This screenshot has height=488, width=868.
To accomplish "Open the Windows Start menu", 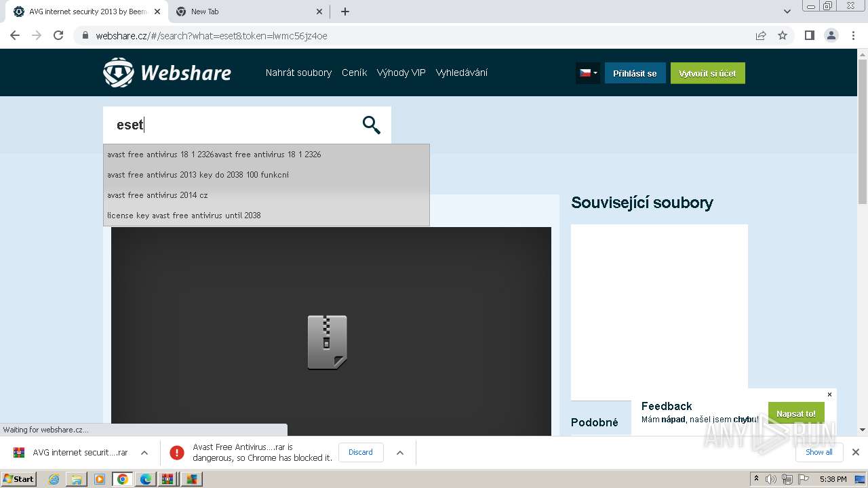I will pyautogui.click(x=18, y=479).
